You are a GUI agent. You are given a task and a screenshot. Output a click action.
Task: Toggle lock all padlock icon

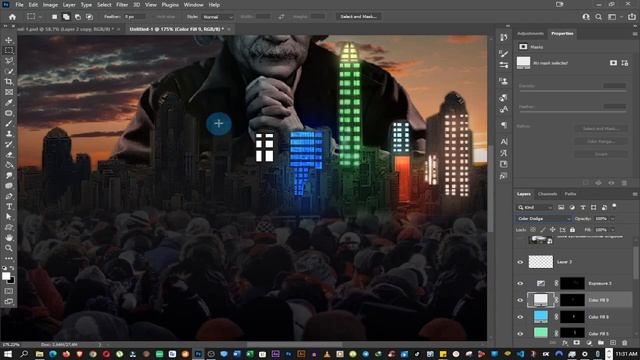pyautogui.click(x=572, y=230)
